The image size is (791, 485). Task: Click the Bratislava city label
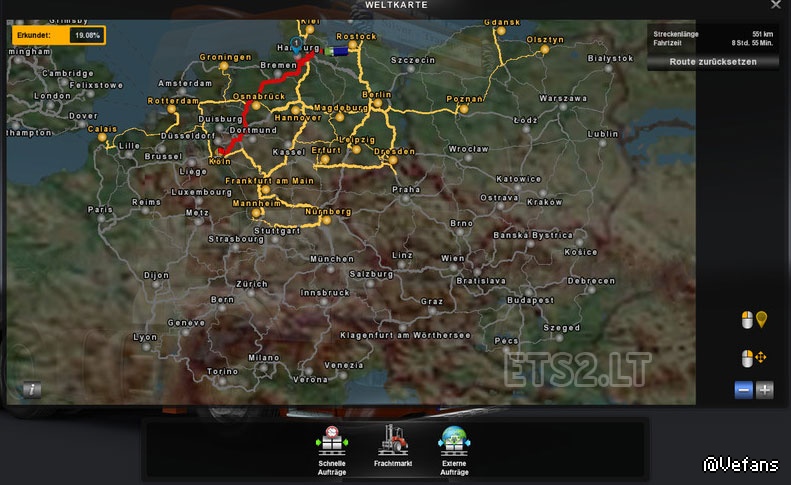click(x=481, y=281)
